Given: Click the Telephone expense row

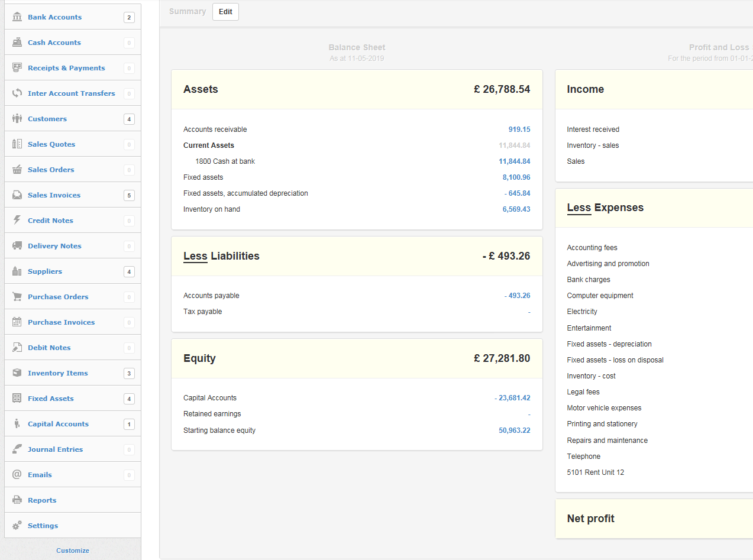Looking at the screenshot, I should [584, 457].
